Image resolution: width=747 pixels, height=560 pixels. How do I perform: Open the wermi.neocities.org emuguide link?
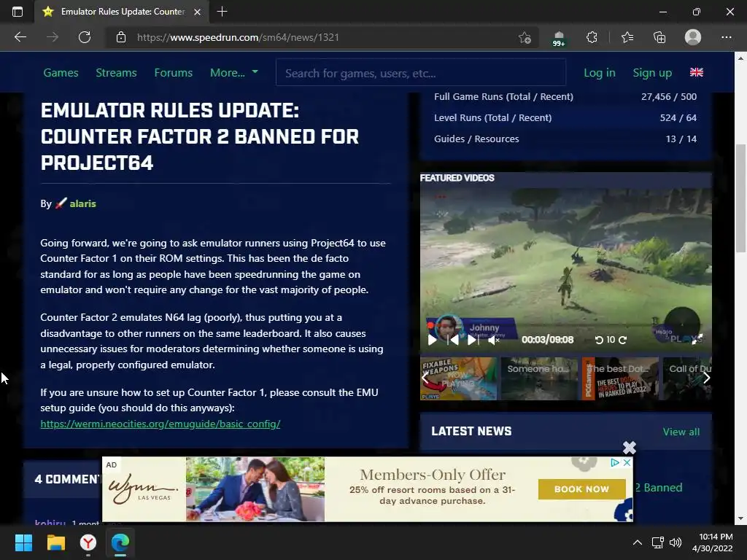pyautogui.click(x=160, y=424)
